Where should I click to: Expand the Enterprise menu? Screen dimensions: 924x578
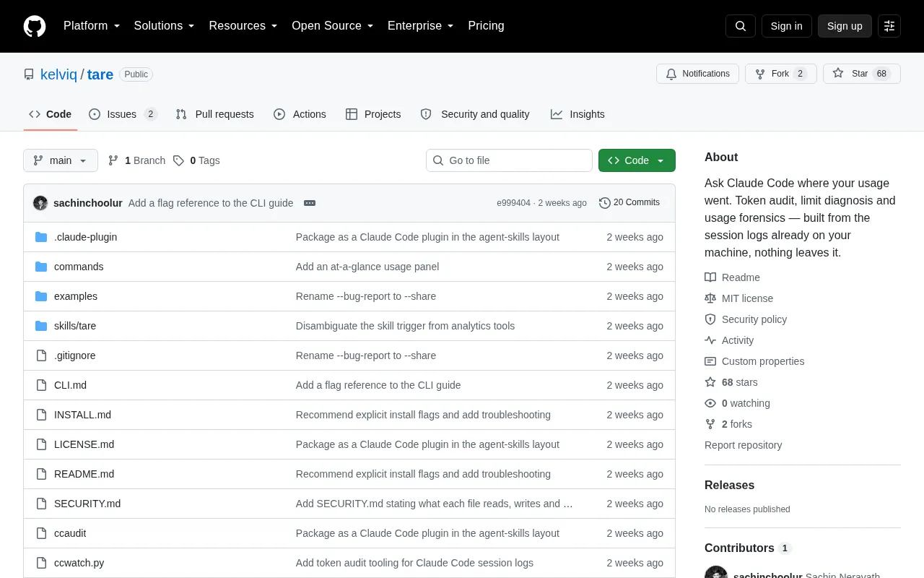[x=421, y=26]
